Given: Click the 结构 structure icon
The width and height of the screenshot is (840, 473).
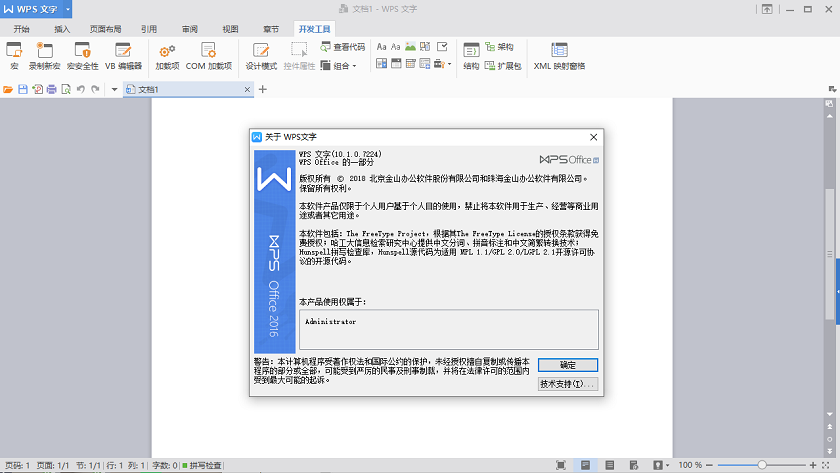Looking at the screenshot, I should click(471, 50).
